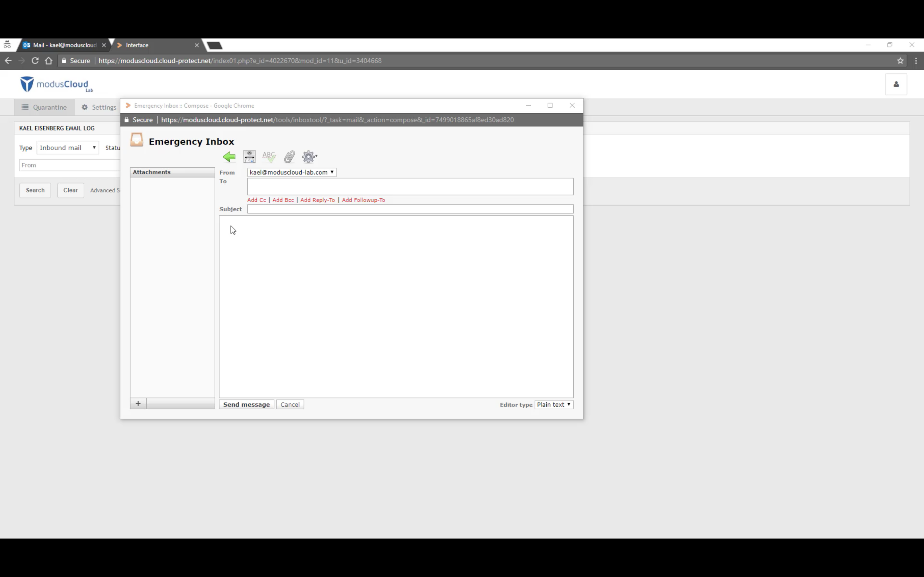Click the Subject input field
Screen dimensions: 924x577
click(410, 209)
